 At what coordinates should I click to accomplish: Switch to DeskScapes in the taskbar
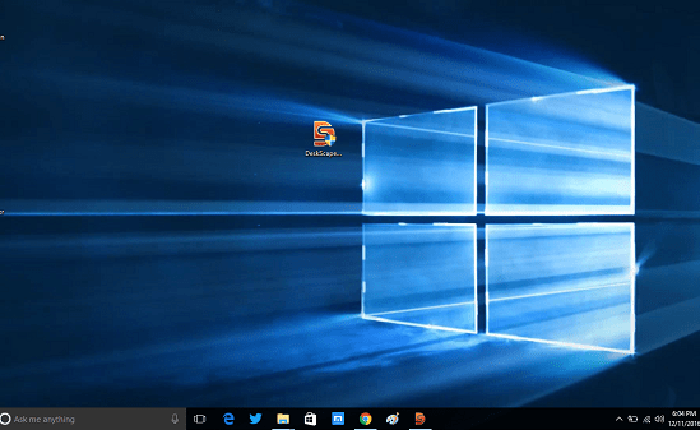click(420, 419)
